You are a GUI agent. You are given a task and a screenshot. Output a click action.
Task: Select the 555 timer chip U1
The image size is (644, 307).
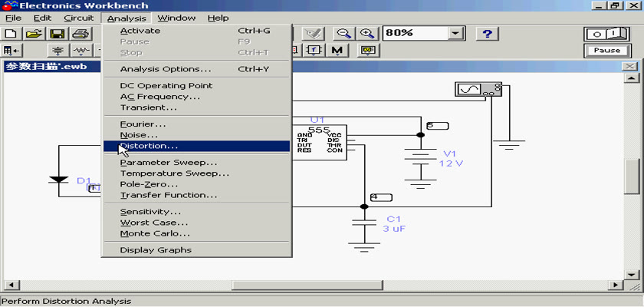click(320, 143)
